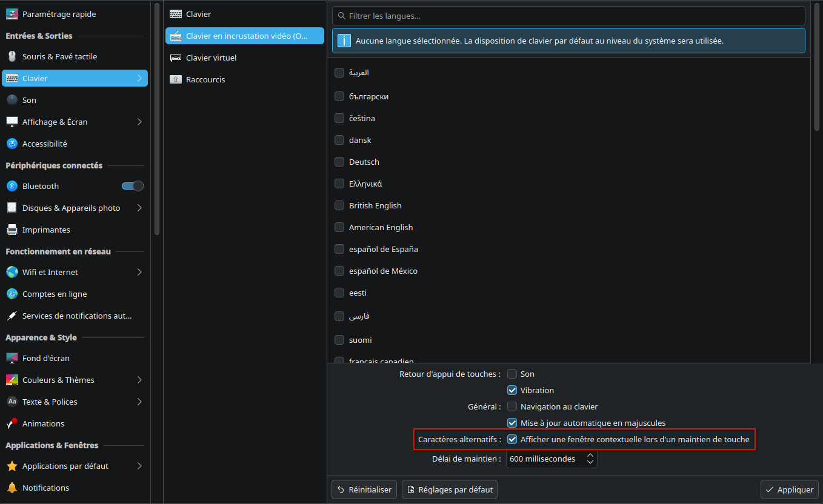Increase Délai de maintien with up arrow
This screenshot has height=504, width=823.
pos(590,456)
